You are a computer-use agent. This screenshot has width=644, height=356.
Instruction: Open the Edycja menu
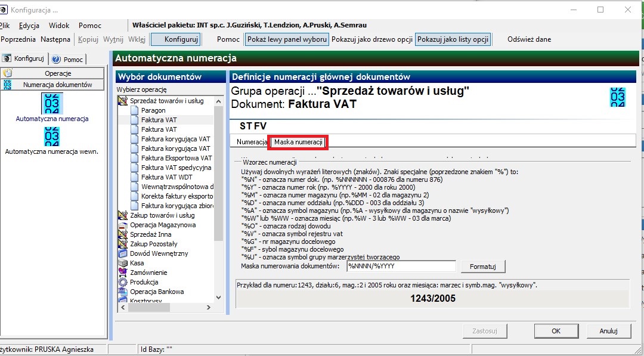29,26
